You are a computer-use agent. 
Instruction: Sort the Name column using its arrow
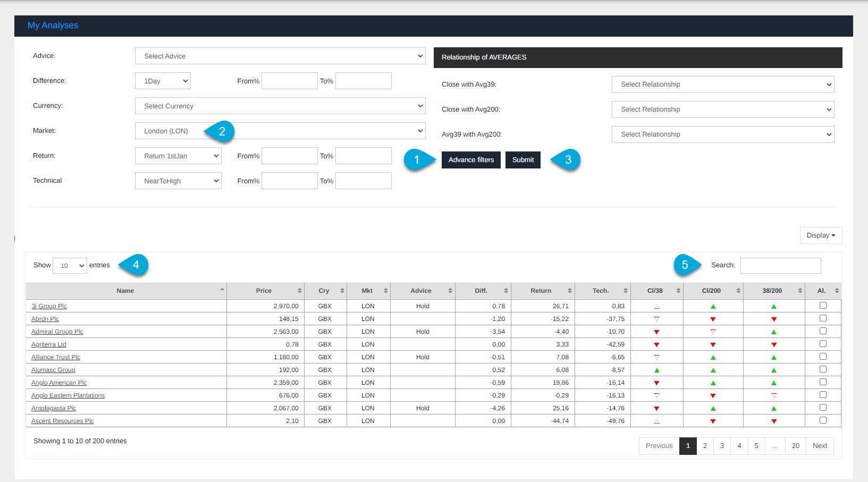pos(222,290)
